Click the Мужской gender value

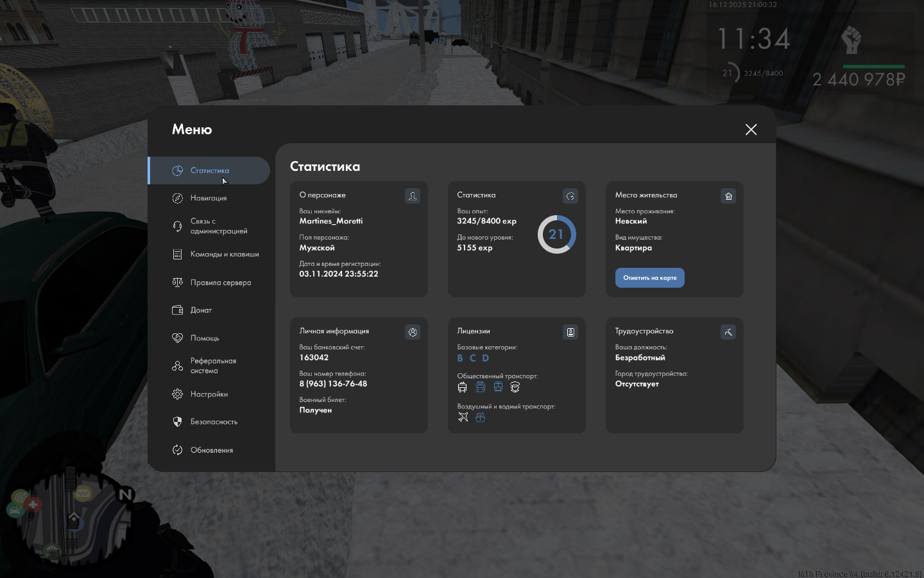pos(317,248)
